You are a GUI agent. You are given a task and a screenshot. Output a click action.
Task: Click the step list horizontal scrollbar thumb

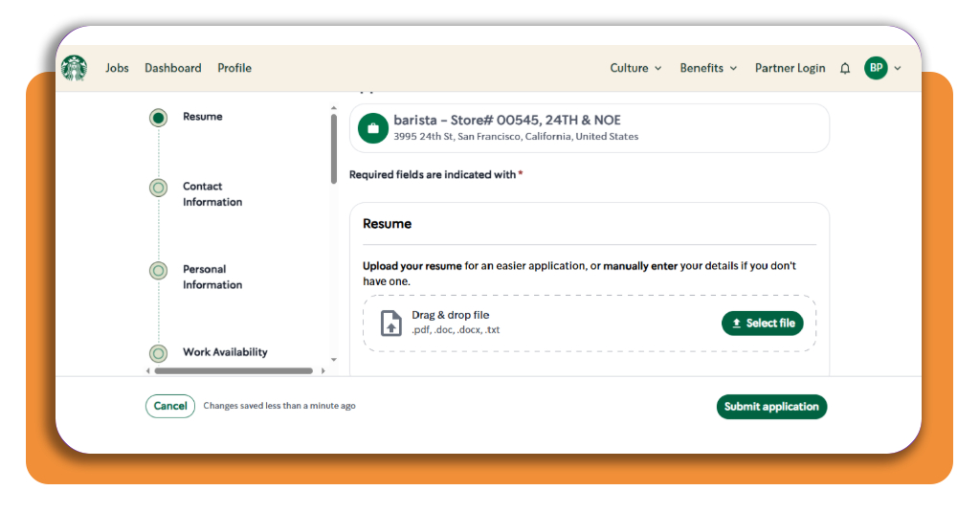click(234, 370)
